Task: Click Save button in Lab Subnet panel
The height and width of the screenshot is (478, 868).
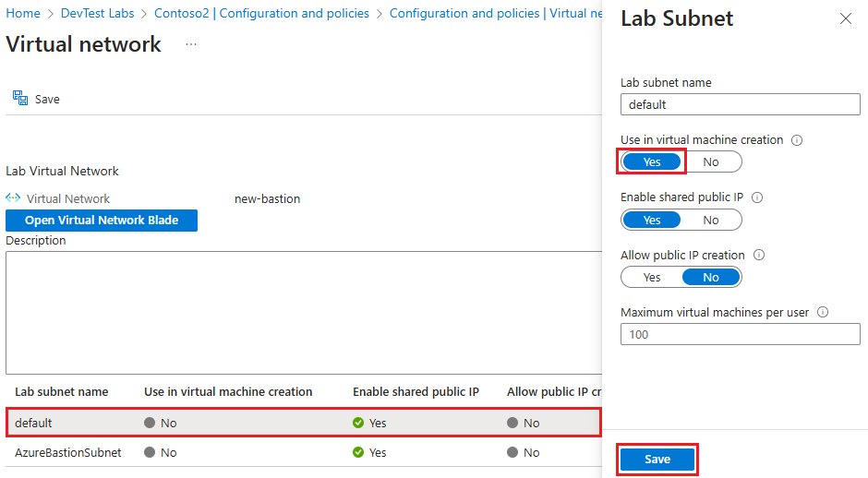Action: coord(657,460)
